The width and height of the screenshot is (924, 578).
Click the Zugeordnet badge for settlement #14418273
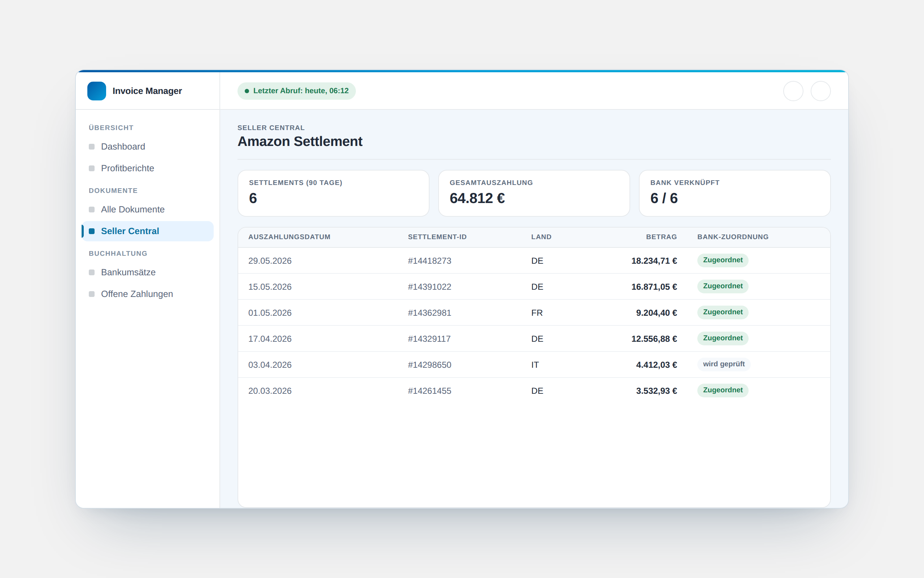click(723, 260)
